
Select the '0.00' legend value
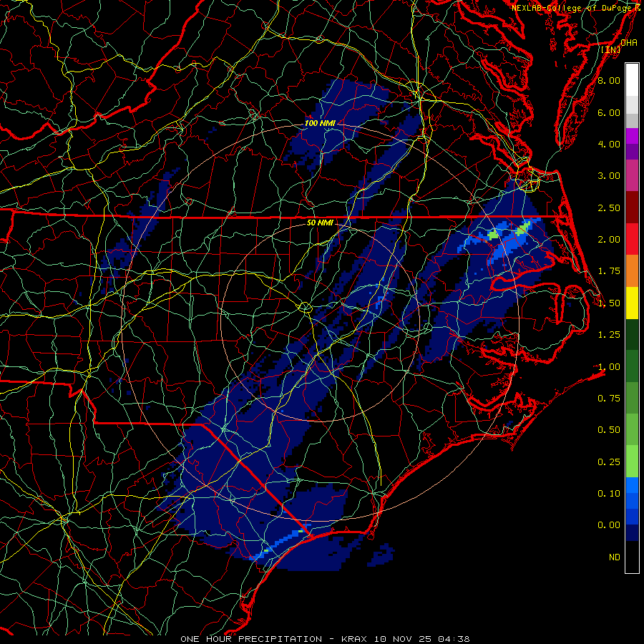pyautogui.click(x=609, y=525)
